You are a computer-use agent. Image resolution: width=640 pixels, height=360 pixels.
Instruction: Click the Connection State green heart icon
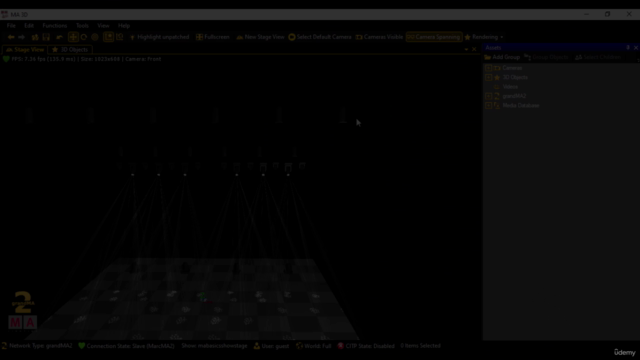(x=82, y=346)
